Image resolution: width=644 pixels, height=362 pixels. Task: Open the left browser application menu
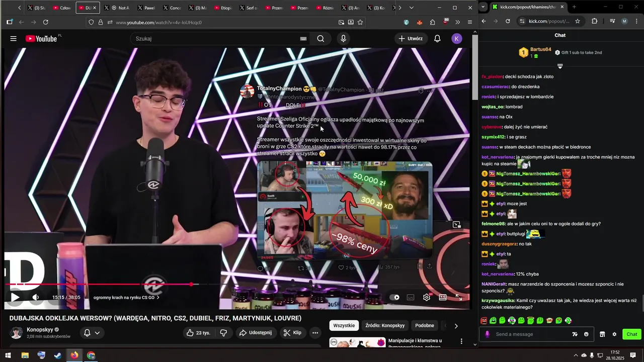(470, 22)
